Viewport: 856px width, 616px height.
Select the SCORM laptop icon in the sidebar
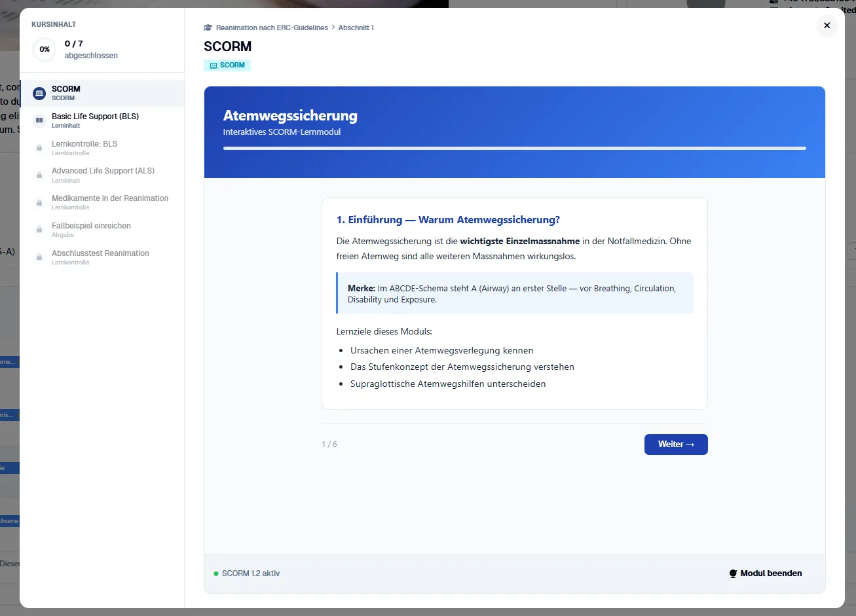[x=39, y=92]
